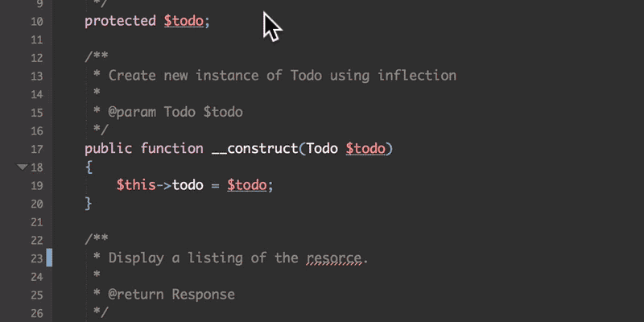644x322 pixels.
Task: Click $this on line 19
Action: click(136, 185)
